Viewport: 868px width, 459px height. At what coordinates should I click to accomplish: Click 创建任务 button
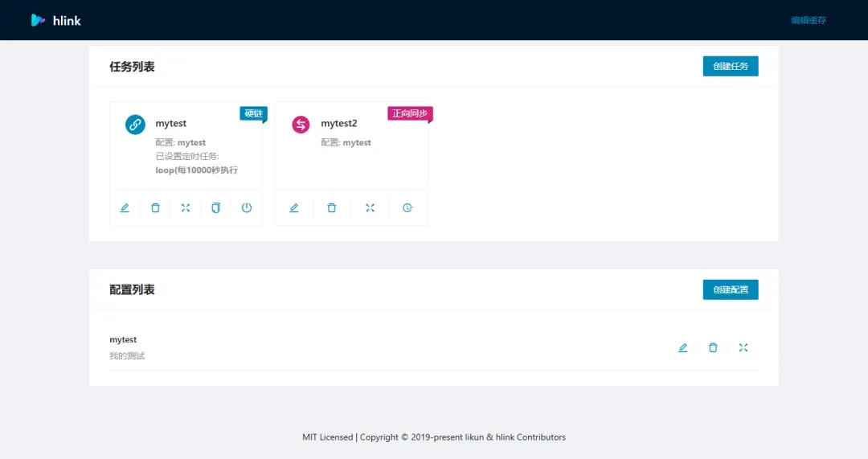(x=731, y=66)
